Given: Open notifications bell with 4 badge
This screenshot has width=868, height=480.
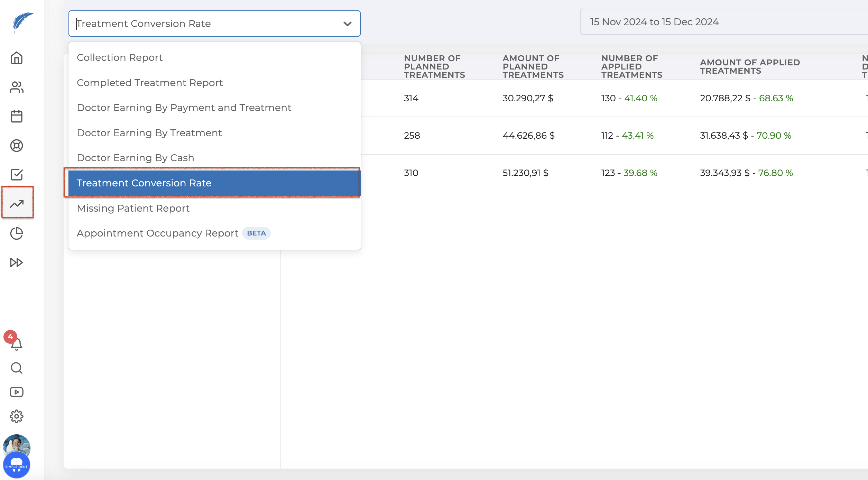Looking at the screenshot, I should click(x=16, y=344).
